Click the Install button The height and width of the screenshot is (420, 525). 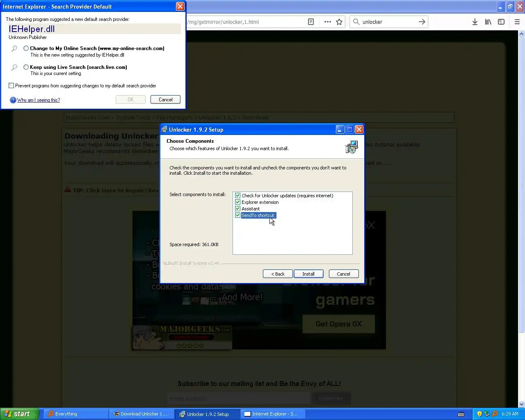(308, 274)
